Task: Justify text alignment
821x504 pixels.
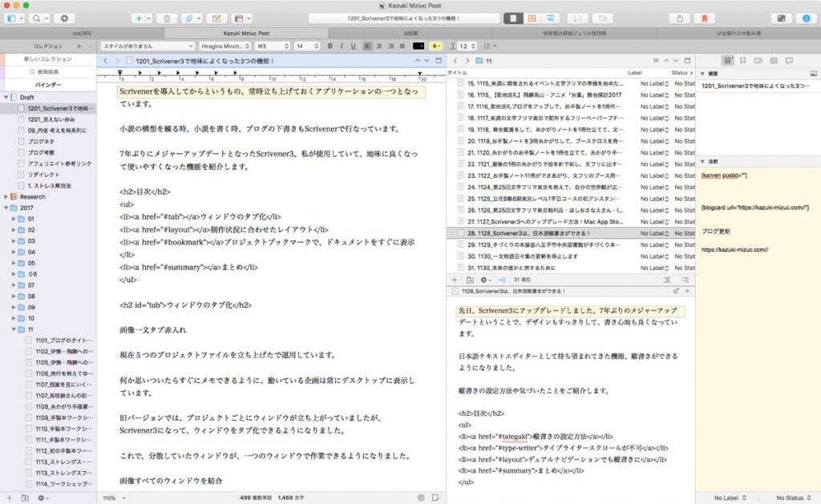Action: [402, 46]
